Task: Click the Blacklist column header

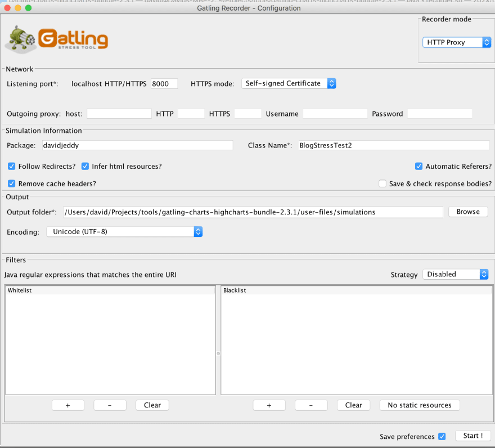Action: 357,290
